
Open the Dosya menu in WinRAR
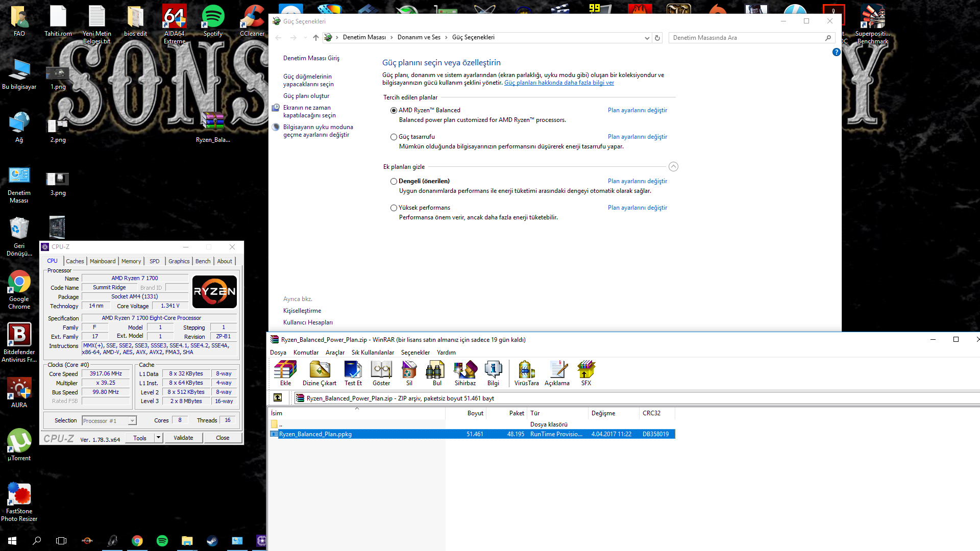[x=278, y=353]
